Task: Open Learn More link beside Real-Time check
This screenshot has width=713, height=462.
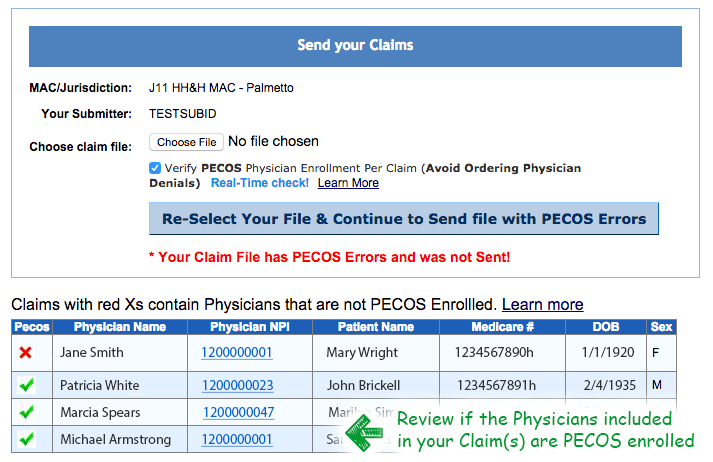Action: coord(348,183)
